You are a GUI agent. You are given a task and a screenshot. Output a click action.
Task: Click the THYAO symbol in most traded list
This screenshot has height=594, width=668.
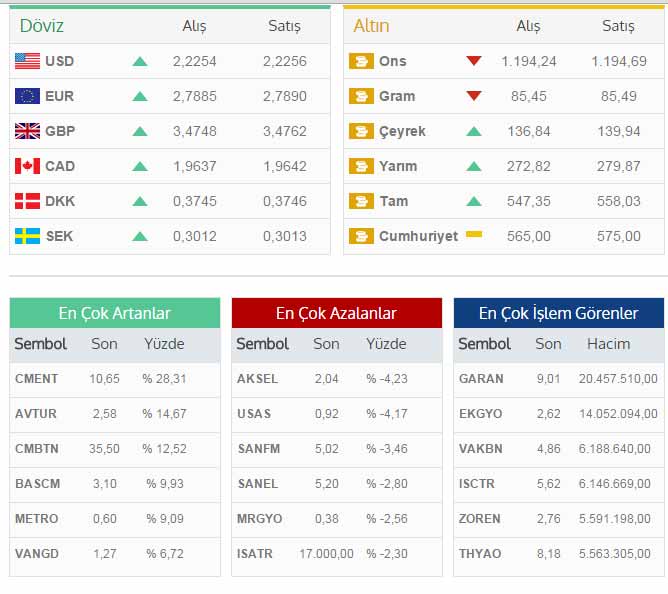coord(480,553)
